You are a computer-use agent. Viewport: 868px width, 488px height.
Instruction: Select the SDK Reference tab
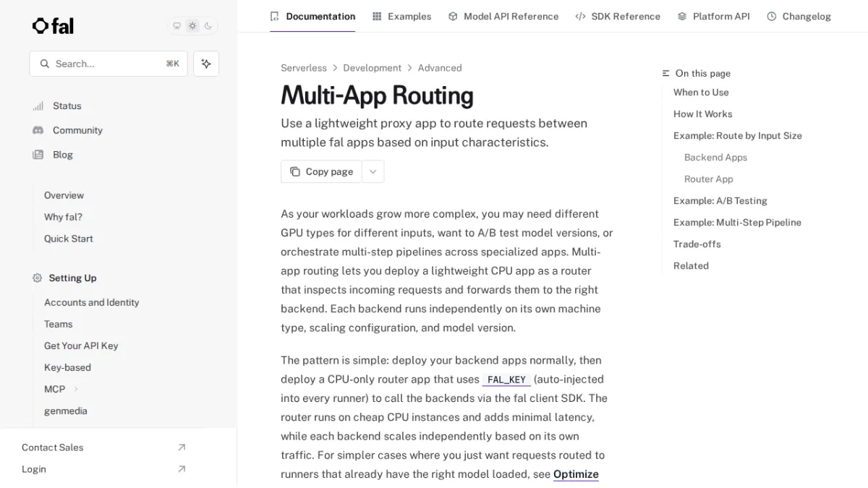[618, 16]
